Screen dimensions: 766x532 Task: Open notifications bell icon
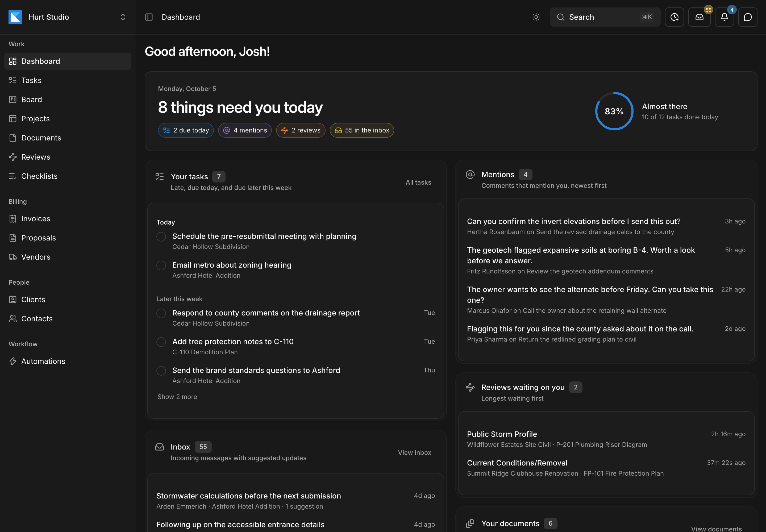724,17
